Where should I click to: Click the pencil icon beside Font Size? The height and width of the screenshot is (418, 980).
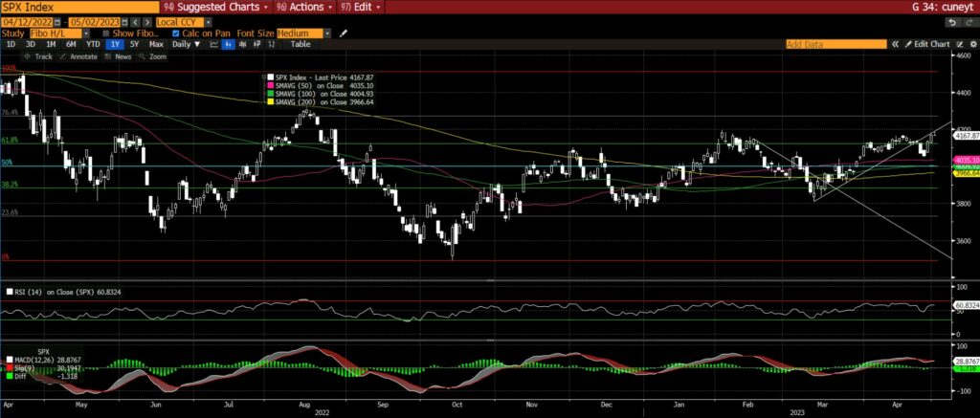[343, 33]
